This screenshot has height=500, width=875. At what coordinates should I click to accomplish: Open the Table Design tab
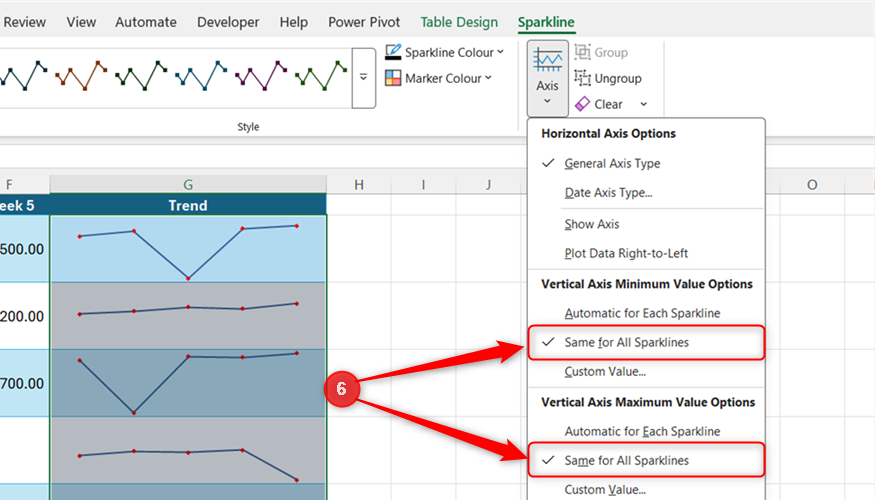point(459,22)
